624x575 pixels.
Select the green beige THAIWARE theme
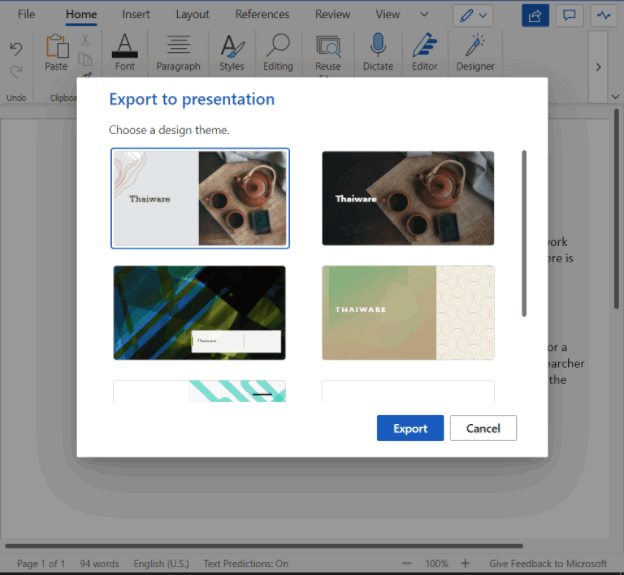pyautogui.click(x=408, y=313)
